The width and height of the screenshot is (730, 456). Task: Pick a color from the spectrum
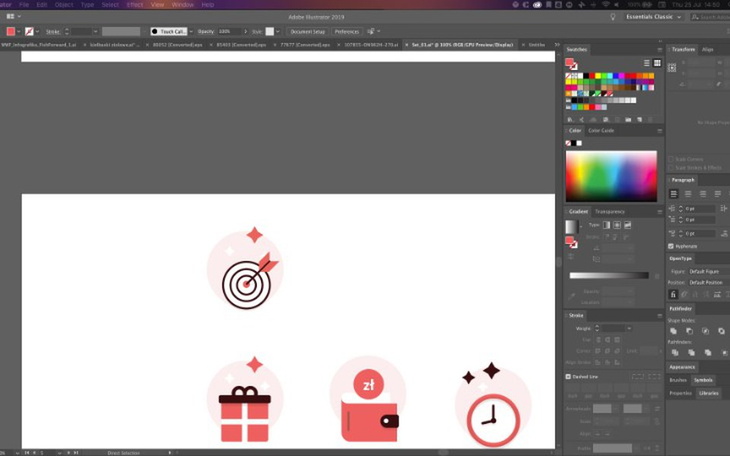[611, 176]
